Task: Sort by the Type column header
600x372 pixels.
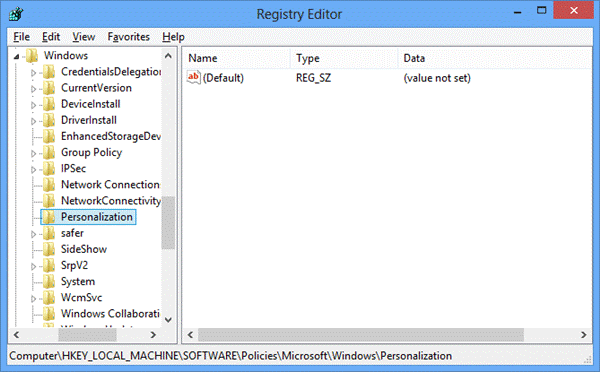Action: (344, 58)
